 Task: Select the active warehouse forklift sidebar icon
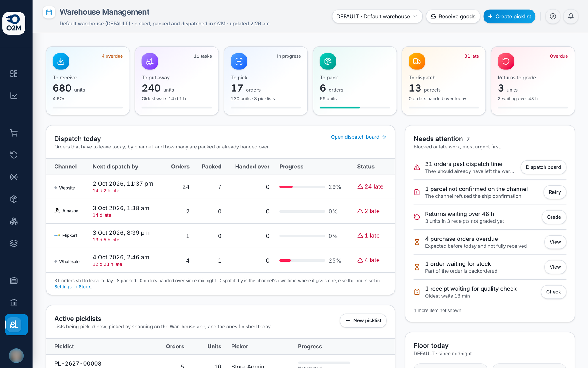click(16, 324)
